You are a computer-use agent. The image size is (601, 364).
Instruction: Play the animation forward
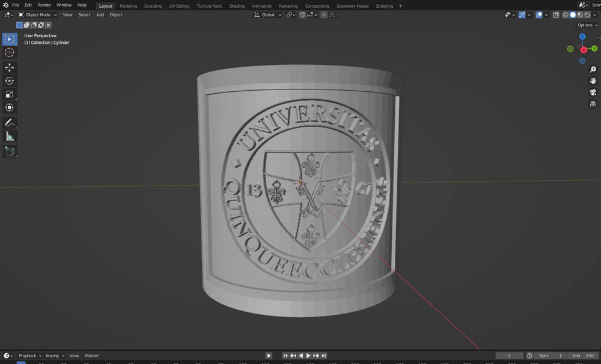[x=308, y=356]
